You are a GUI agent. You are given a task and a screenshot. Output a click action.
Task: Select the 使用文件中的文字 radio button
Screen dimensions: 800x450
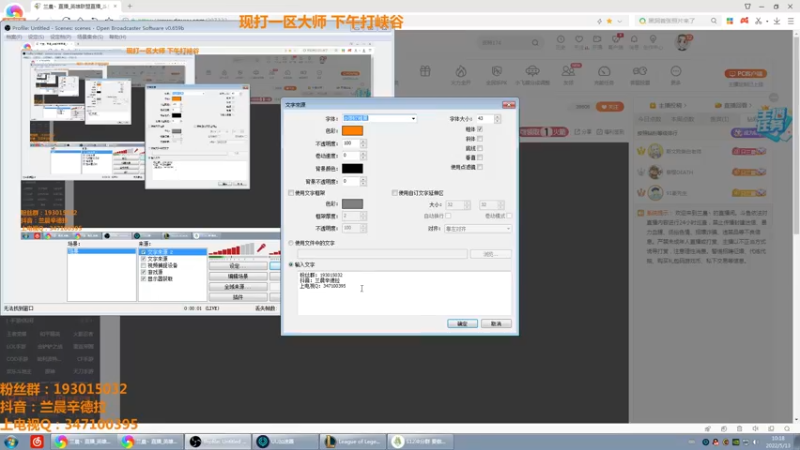pos(291,243)
